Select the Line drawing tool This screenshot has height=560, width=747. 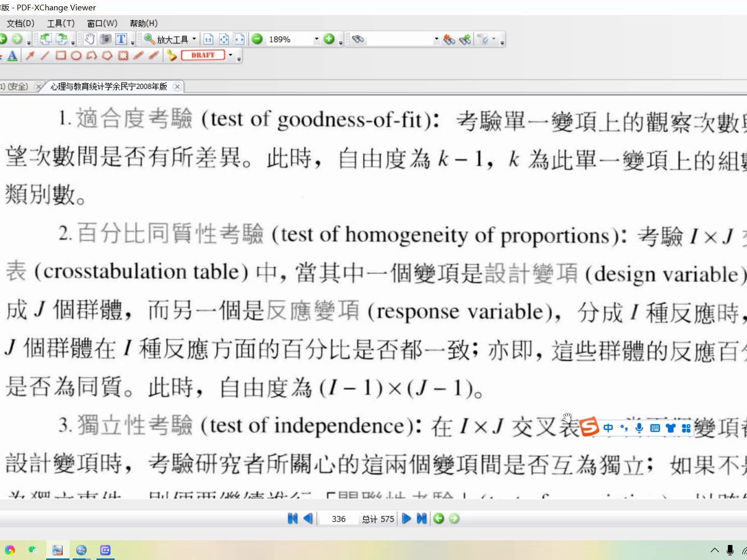pyautogui.click(x=45, y=55)
